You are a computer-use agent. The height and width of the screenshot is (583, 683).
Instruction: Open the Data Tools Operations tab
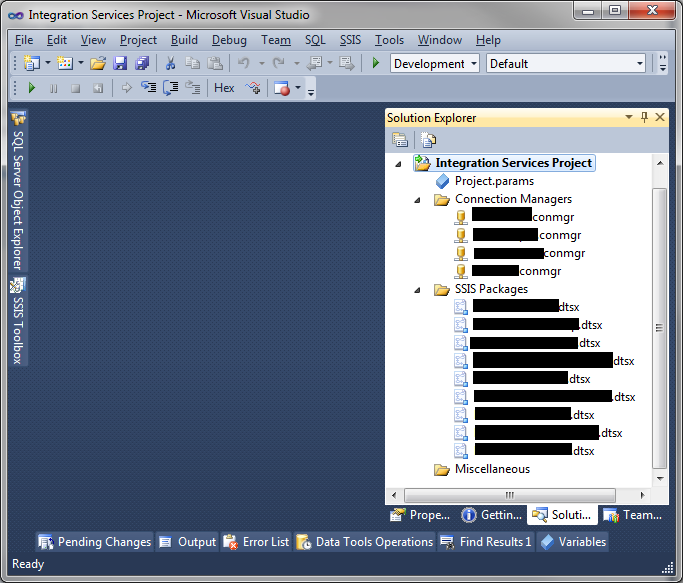364,542
